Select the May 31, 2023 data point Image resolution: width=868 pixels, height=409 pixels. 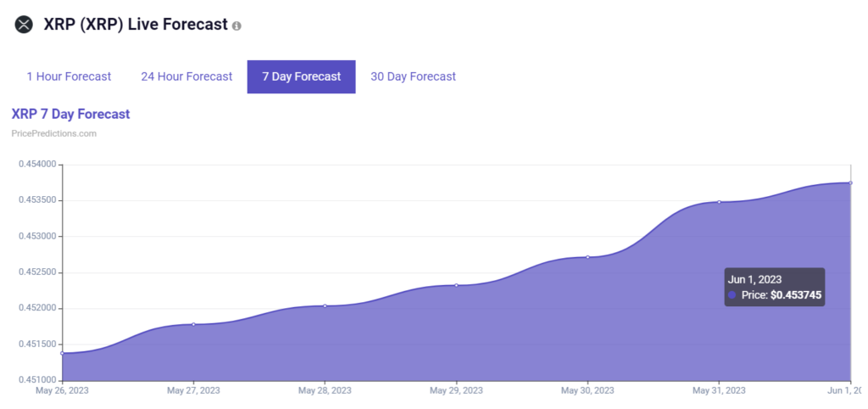tap(719, 202)
